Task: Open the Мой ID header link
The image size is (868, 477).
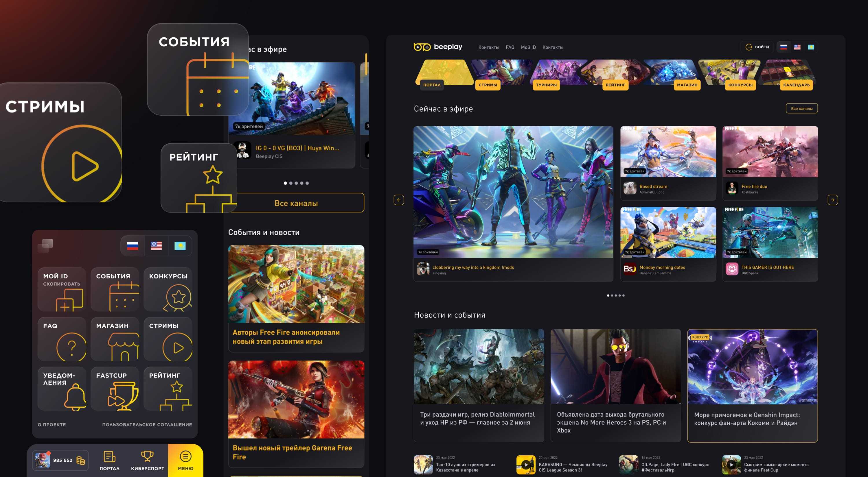Action: click(x=528, y=47)
